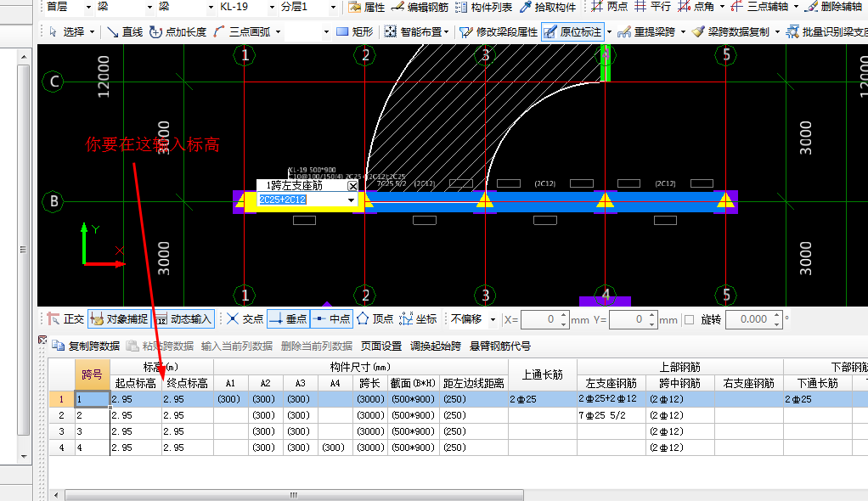The height and width of the screenshot is (501, 868).
Task: Toggle 原位标注 in-place annotation tool
Action: [572, 32]
